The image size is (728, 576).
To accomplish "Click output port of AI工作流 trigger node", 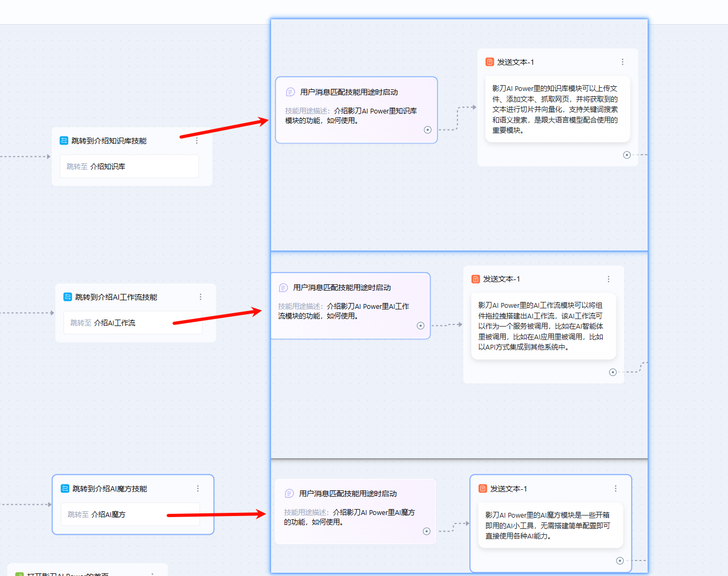I will [x=421, y=325].
